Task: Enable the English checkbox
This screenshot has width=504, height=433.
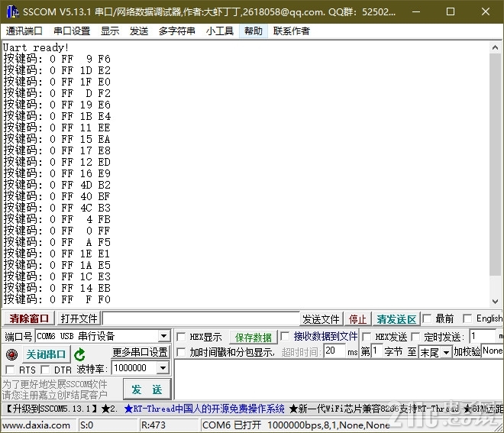Action: point(467,318)
